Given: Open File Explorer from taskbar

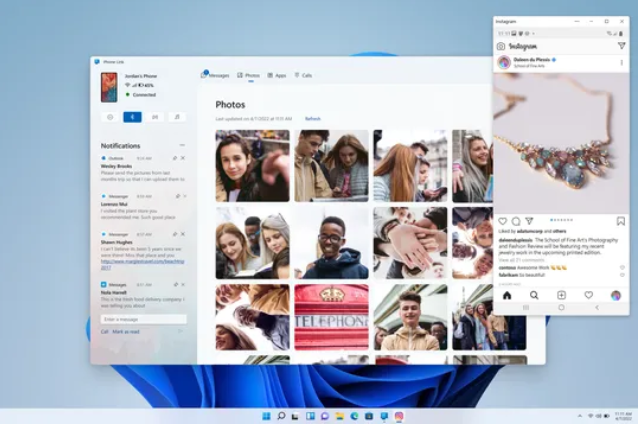Looking at the screenshot, I should click(340, 416).
